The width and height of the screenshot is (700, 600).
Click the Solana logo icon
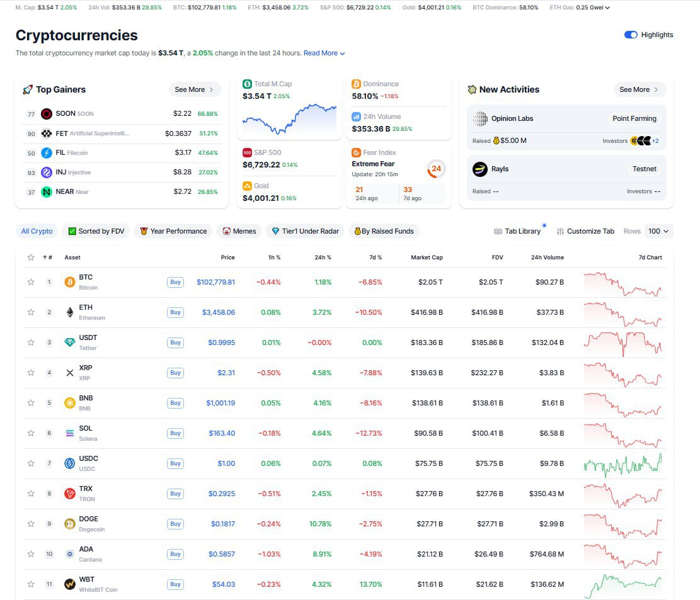point(70,433)
